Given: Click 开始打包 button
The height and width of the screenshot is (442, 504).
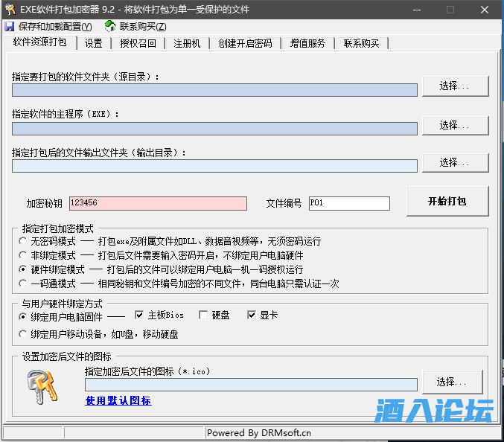Looking at the screenshot, I should point(447,202).
